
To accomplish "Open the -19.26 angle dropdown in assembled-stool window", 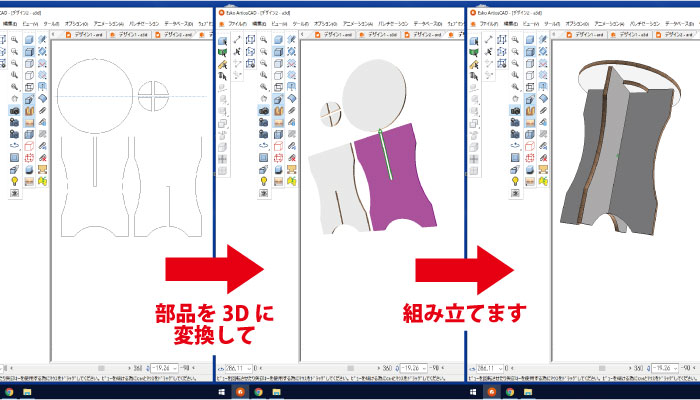I will click(665, 368).
